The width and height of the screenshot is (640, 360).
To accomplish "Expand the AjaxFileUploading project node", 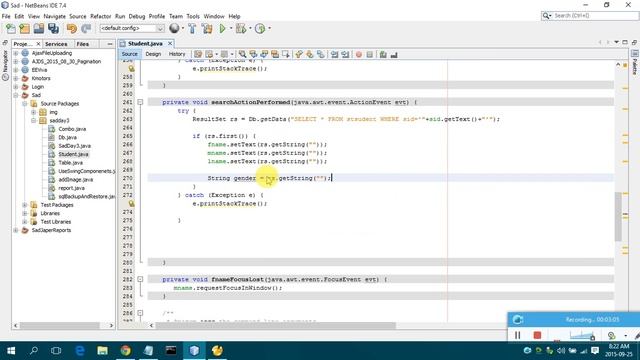I will 16,53.
